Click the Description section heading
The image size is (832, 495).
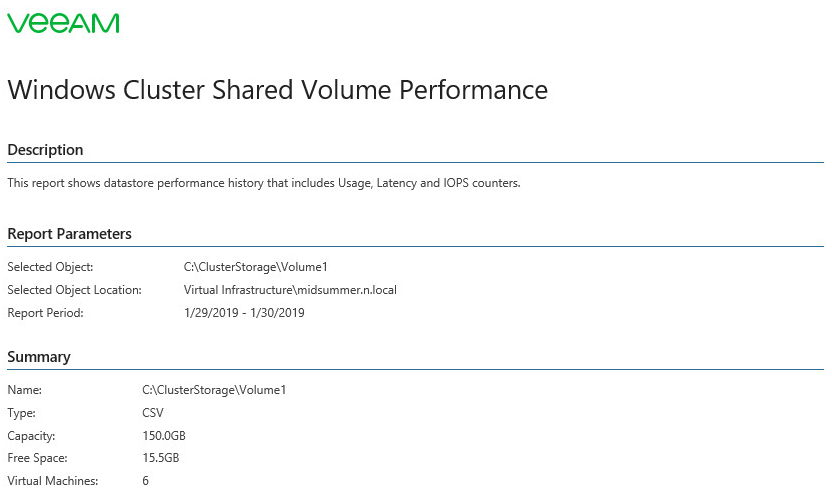tap(45, 150)
